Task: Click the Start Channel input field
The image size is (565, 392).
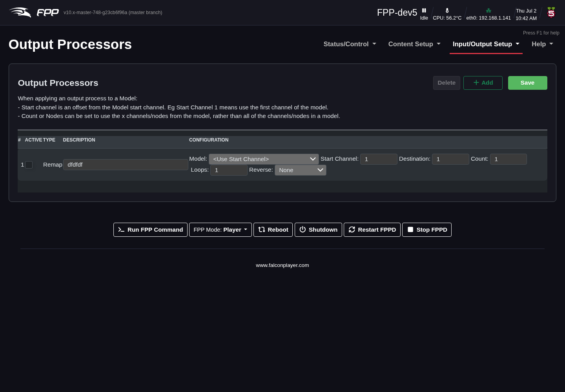Action: click(x=379, y=159)
